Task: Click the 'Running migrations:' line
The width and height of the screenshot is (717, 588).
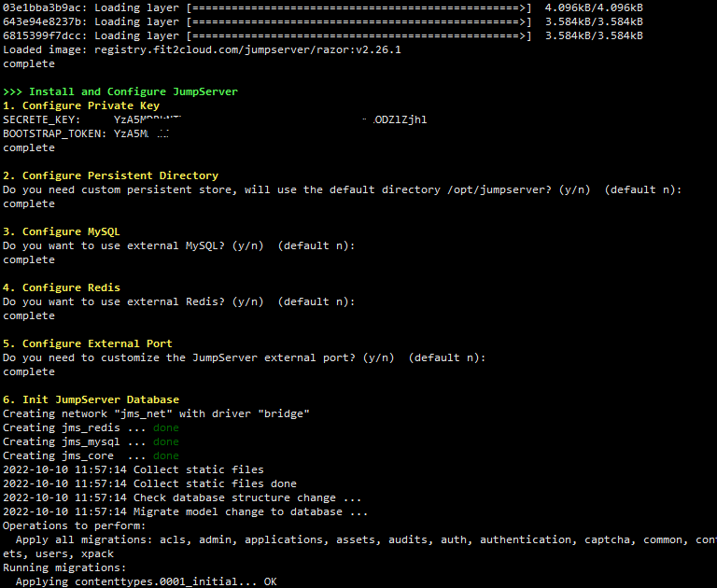Action: click(x=64, y=567)
